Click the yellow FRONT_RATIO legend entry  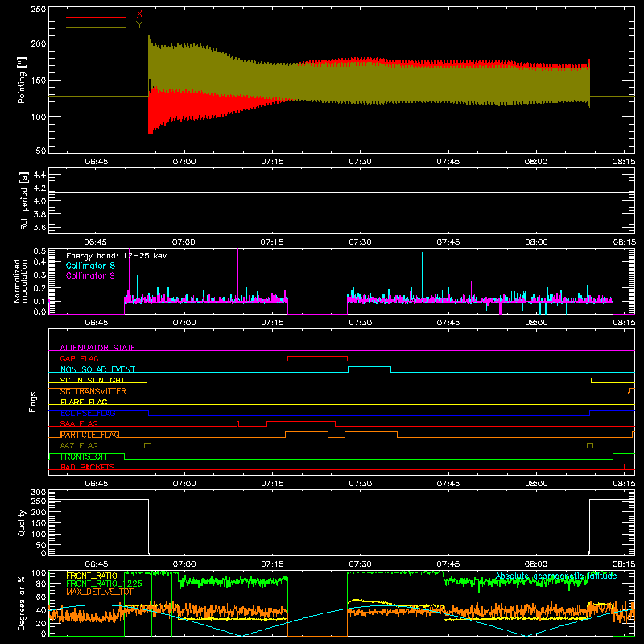point(92,576)
